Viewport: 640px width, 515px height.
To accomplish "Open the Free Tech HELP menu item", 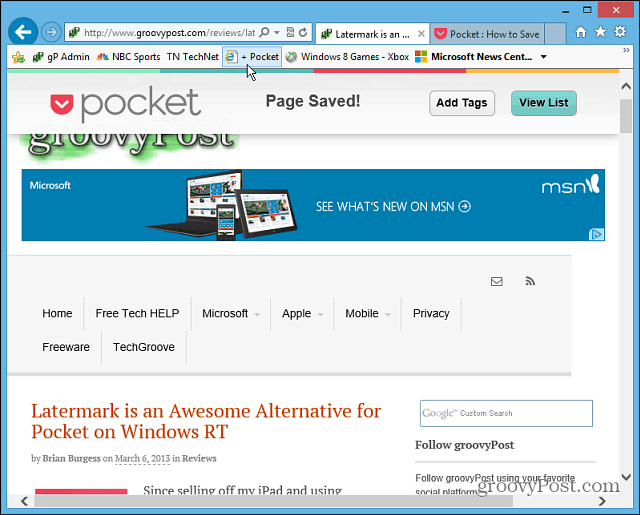I will (137, 313).
